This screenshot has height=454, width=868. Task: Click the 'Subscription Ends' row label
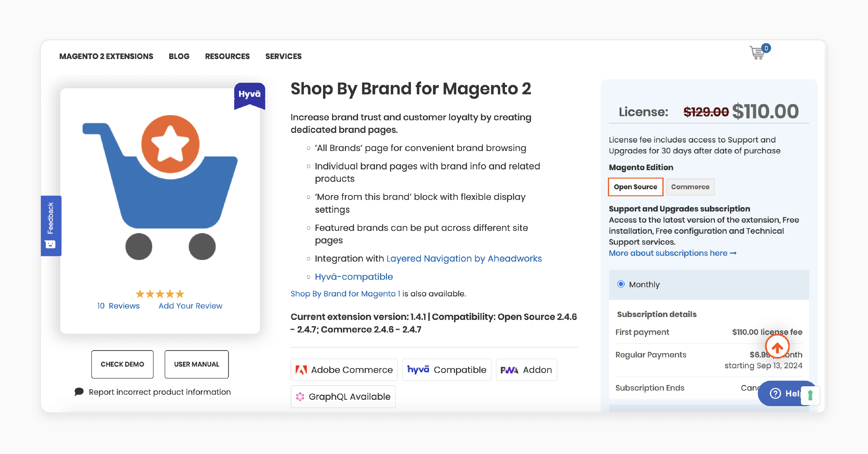tap(650, 388)
